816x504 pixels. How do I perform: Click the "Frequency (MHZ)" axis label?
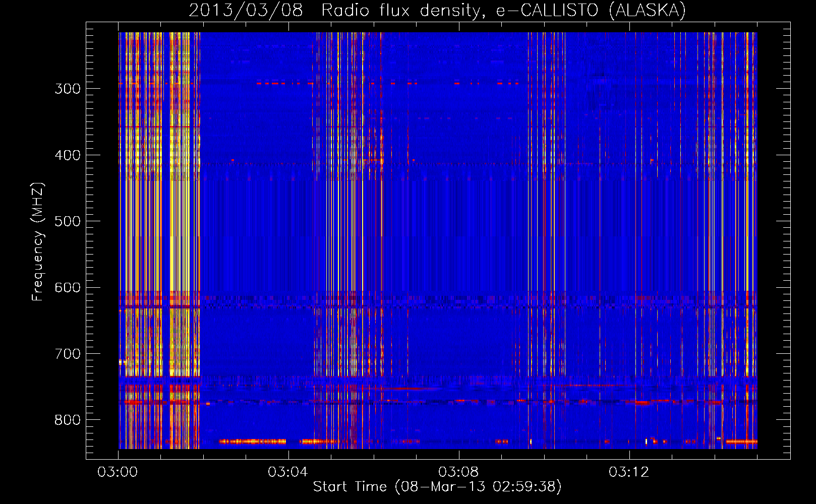click(38, 242)
